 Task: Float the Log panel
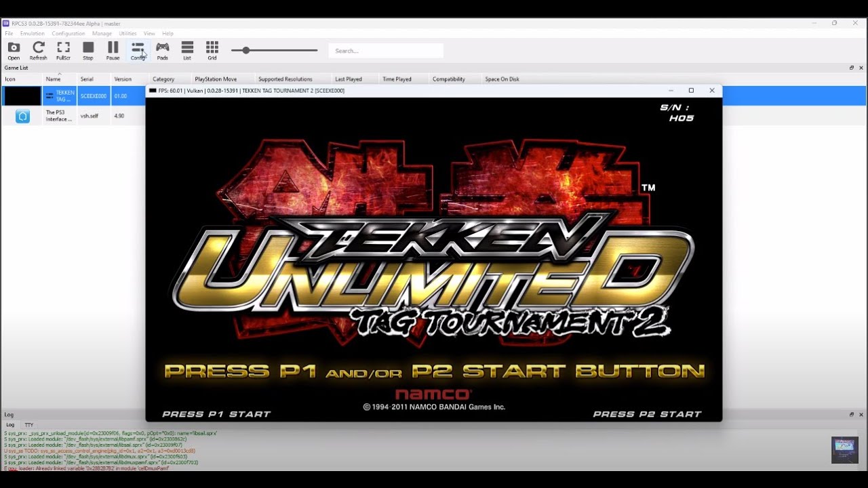click(x=852, y=414)
